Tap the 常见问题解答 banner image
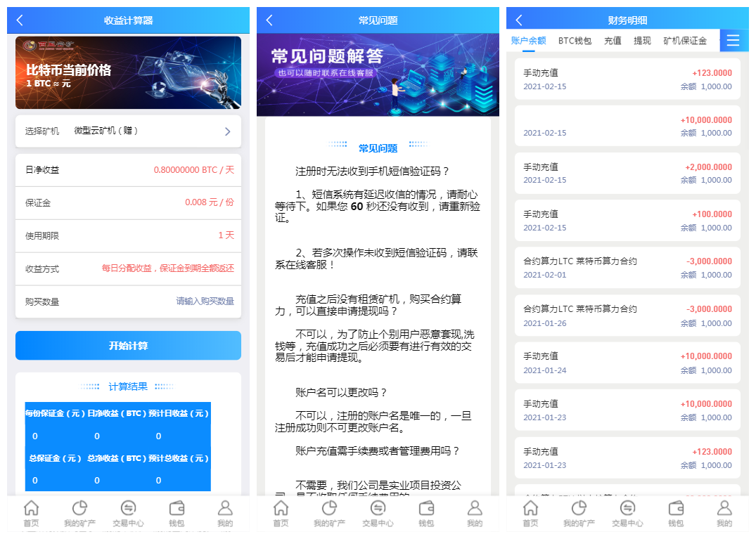Image resolution: width=756 pixels, height=539 pixels. 378,76
